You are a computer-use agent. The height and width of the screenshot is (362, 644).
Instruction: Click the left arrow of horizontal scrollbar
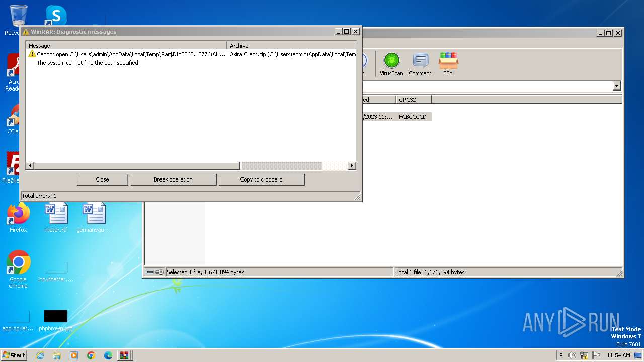pos(30,166)
